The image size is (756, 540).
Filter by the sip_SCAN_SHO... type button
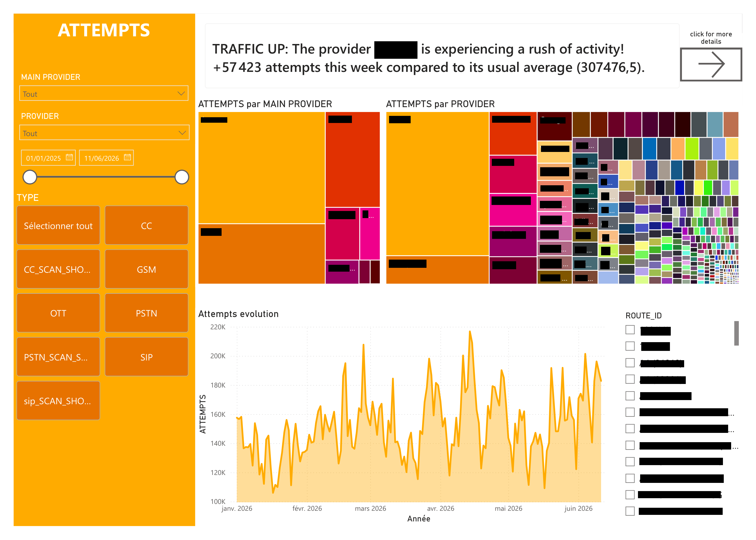coord(58,401)
